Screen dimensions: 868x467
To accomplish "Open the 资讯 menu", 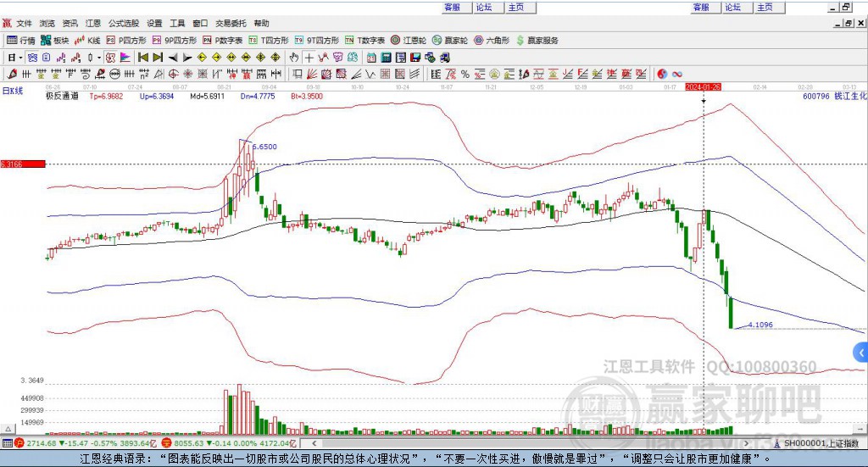I will [70, 23].
